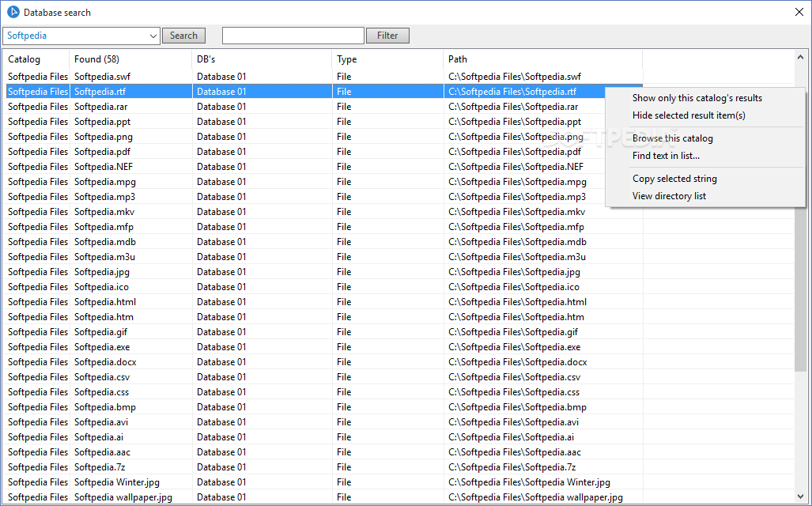This screenshot has width=812, height=506.
Task: Choose Hide selected result item(s)
Action: point(689,115)
